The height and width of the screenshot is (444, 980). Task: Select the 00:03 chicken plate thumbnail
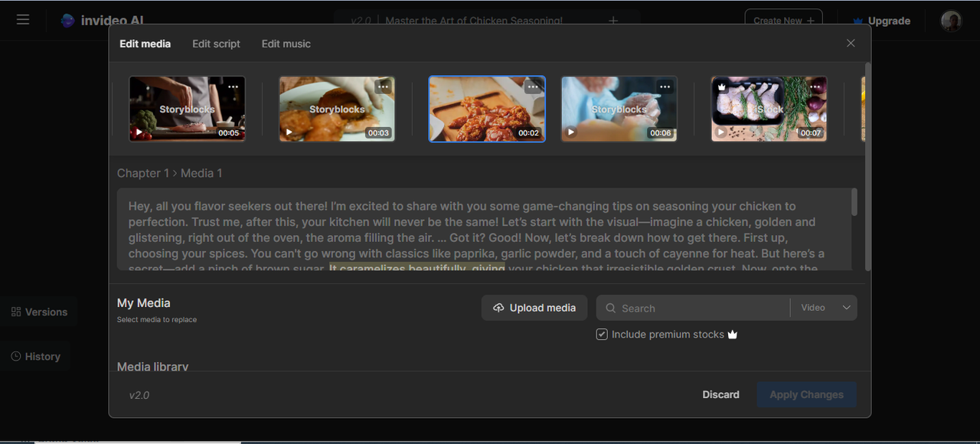(337, 109)
